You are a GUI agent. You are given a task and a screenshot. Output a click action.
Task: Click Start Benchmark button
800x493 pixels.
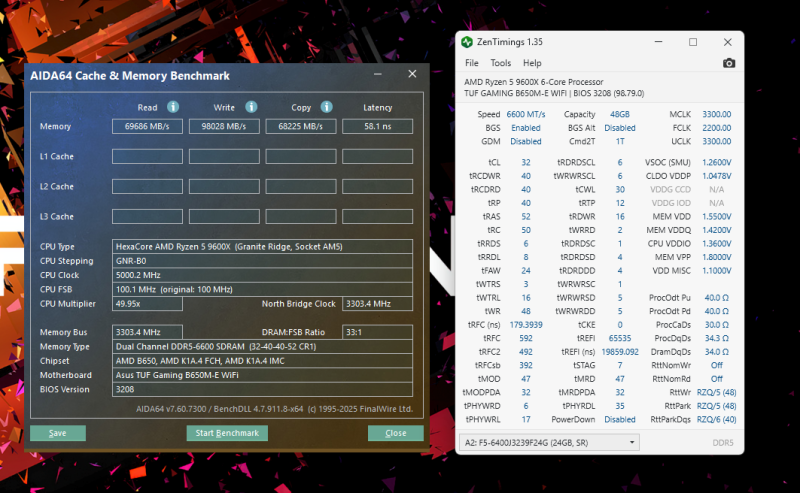tap(227, 433)
